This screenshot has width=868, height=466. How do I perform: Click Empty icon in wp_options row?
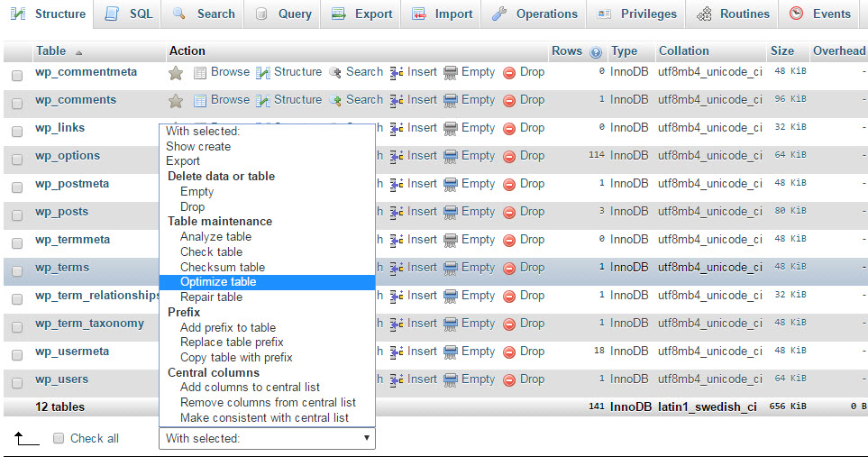[451, 156]
